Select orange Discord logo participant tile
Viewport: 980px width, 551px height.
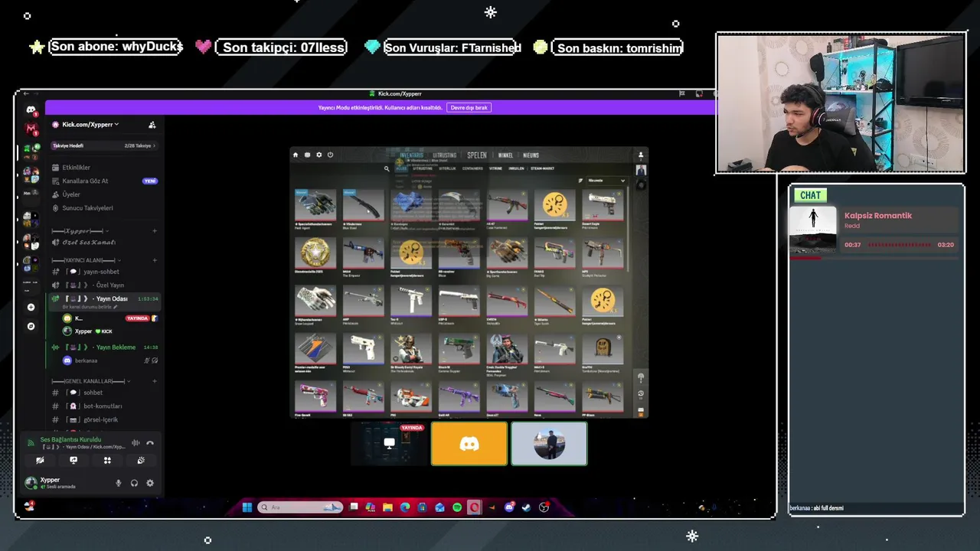(469, 443)
